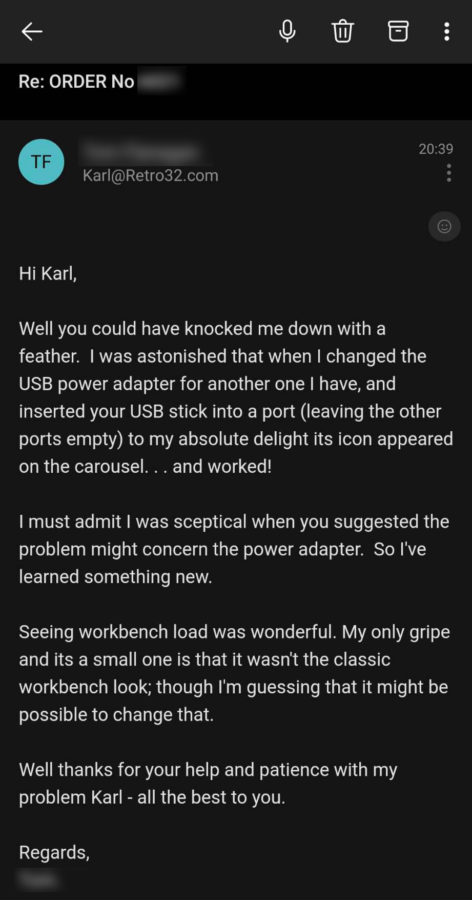The width and height of the screenshot is (472, 900).
Task: Archive the email using the box icon
Action: [399, 31]
